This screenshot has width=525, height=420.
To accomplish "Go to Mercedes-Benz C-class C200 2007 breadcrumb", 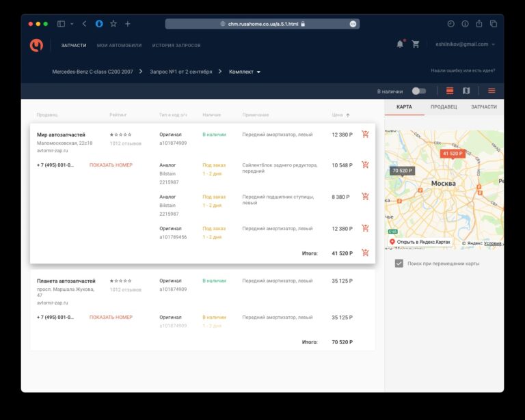I will [x=92, y=72].
